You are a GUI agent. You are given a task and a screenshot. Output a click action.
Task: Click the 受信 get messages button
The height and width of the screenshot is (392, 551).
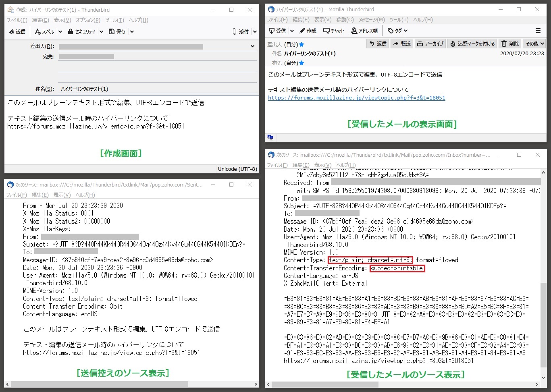pos(277,31)
